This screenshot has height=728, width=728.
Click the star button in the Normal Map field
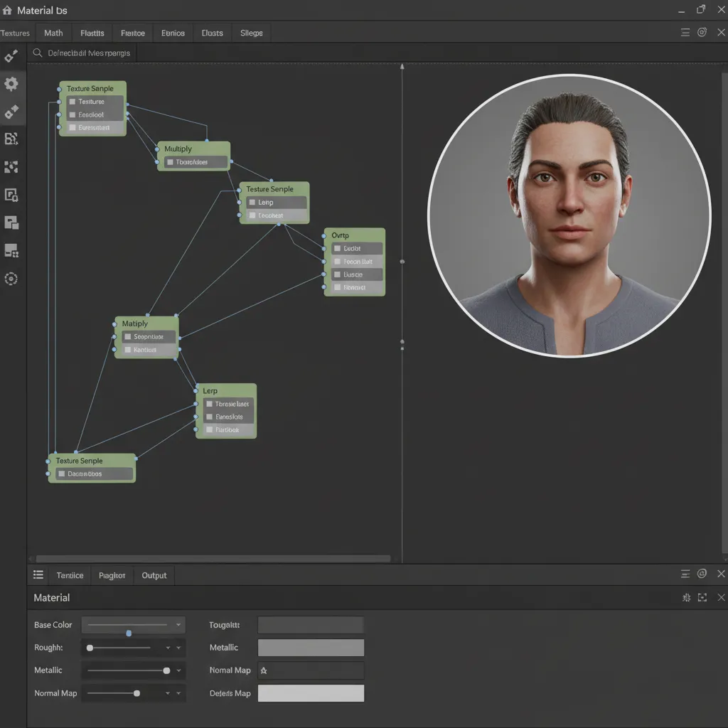[264, 670]
